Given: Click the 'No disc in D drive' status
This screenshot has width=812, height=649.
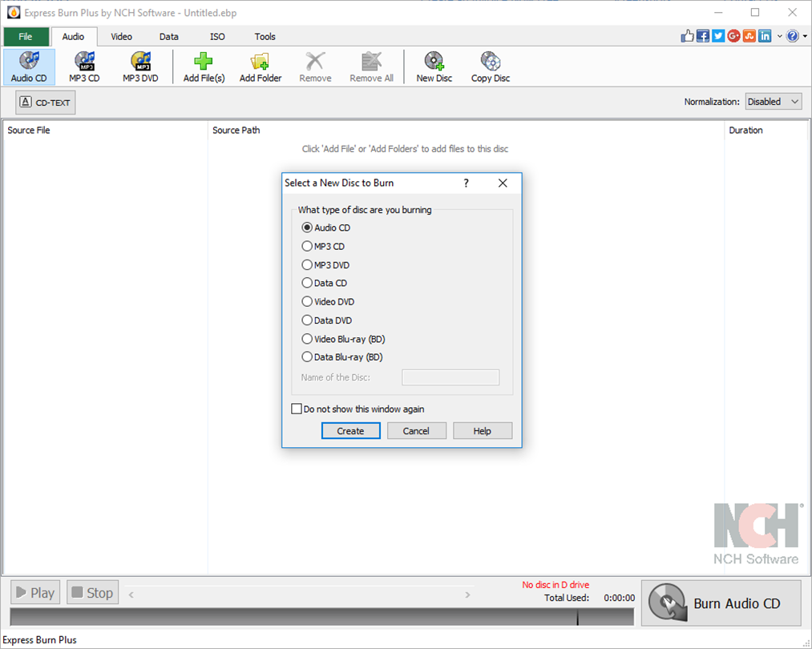Looking at the screenshot, I should (555, 585).
